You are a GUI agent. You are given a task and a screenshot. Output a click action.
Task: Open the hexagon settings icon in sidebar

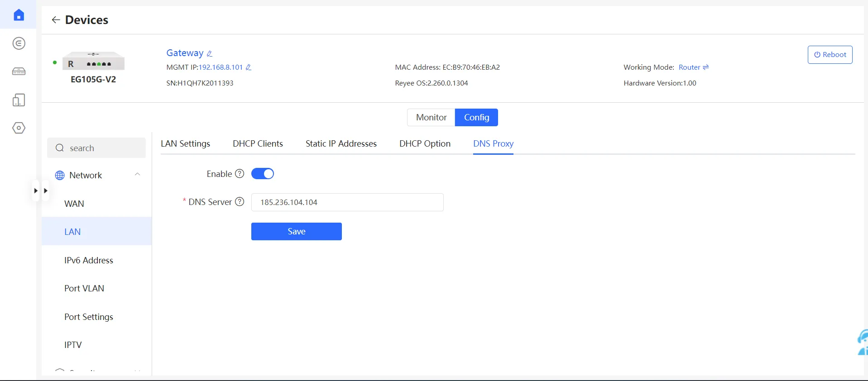(19, 128)
